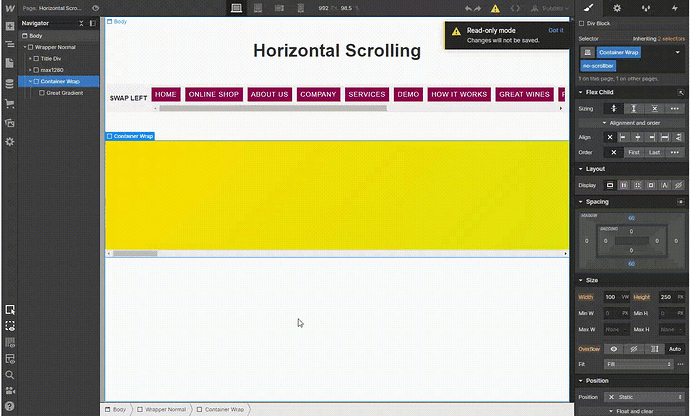Click Container Wrap horizontal scrollbar thumb
This screenshot has height=416, width=690.
[x=135, y=254]
